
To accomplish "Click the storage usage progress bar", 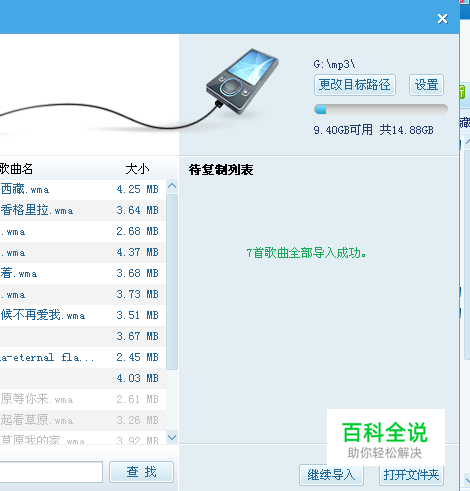I will point(381,109).
